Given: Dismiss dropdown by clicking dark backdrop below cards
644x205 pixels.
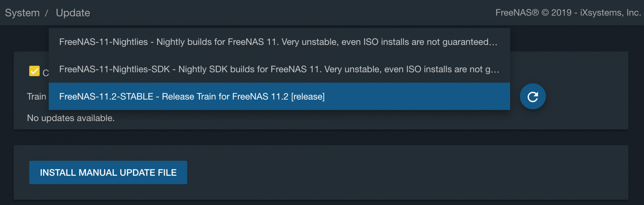Looking at the screenshot, I should click(322, 137).
